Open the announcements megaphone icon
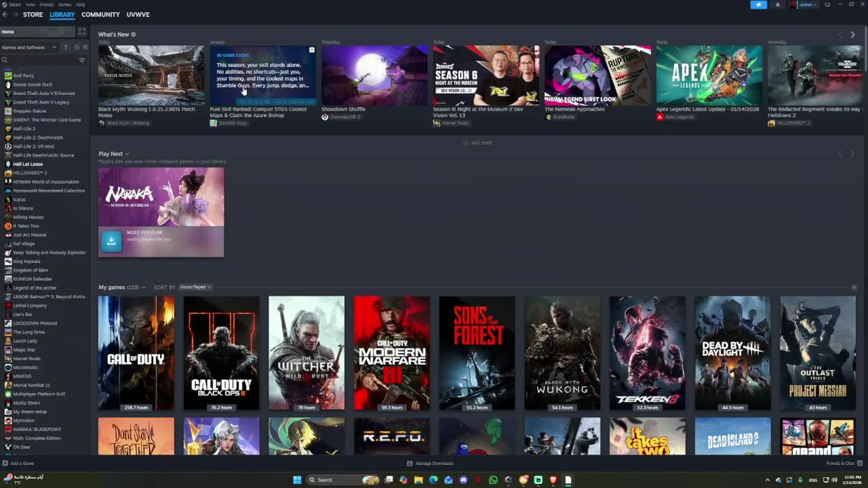 pyautogui.click(x=758, y=5)
